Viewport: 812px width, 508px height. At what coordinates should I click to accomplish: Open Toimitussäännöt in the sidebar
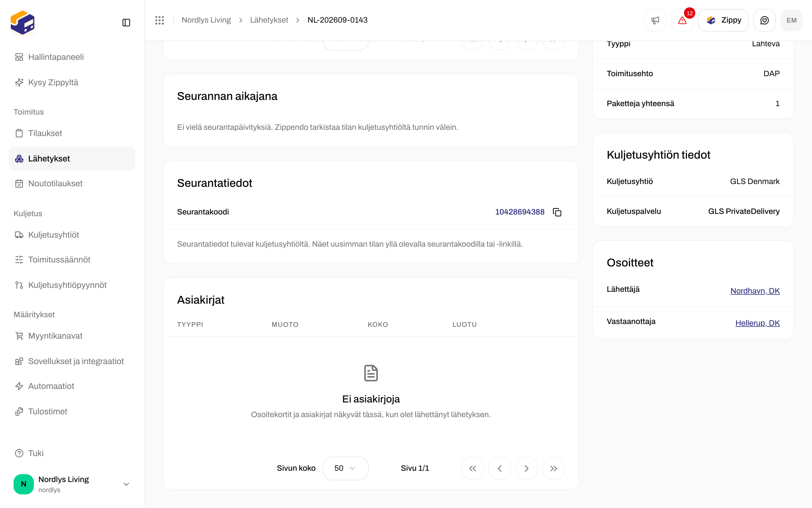pyautogui.click(x=72, y=260)
